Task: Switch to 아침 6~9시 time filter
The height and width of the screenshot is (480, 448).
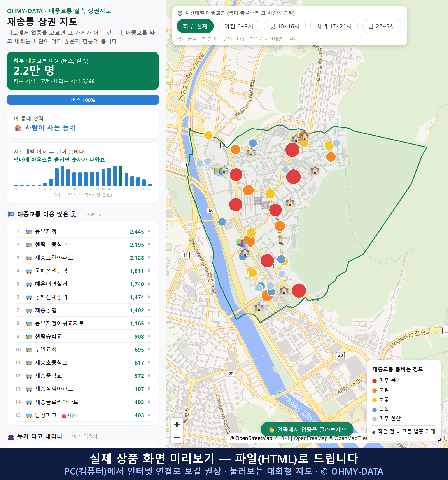Action: [239, 26]
